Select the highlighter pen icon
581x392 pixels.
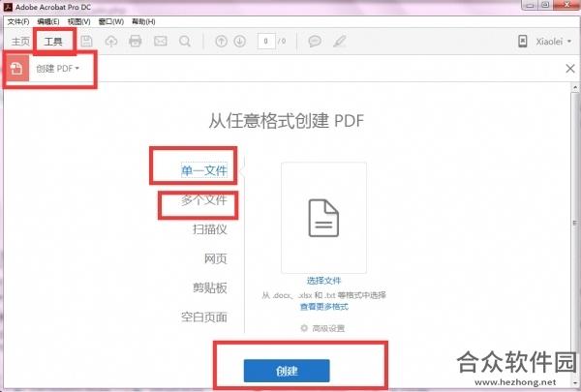pyautogui.click(x=340, y=41)
